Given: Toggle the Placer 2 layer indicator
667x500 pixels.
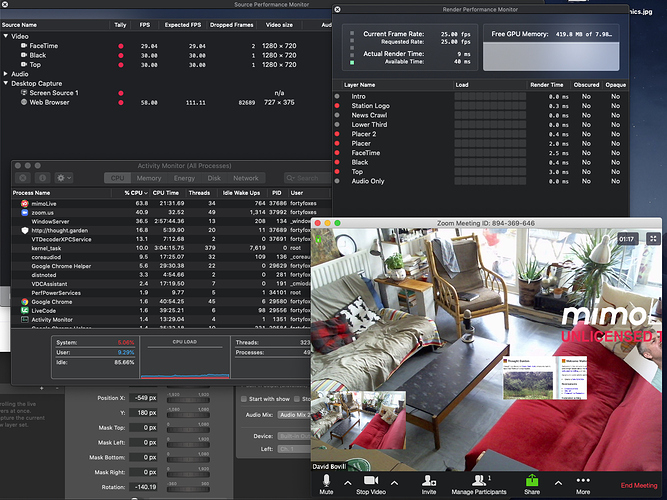Looking at the screenshot, I should 337,134.
